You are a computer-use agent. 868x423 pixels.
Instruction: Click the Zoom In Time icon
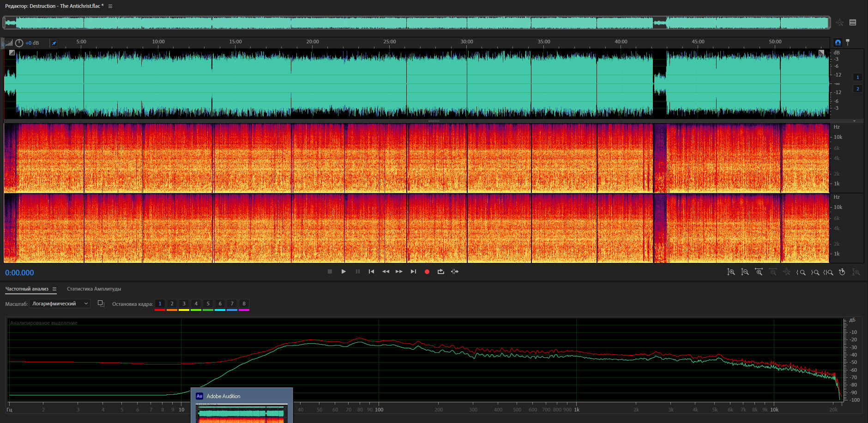pyautogui.click(x=759, y=272)
